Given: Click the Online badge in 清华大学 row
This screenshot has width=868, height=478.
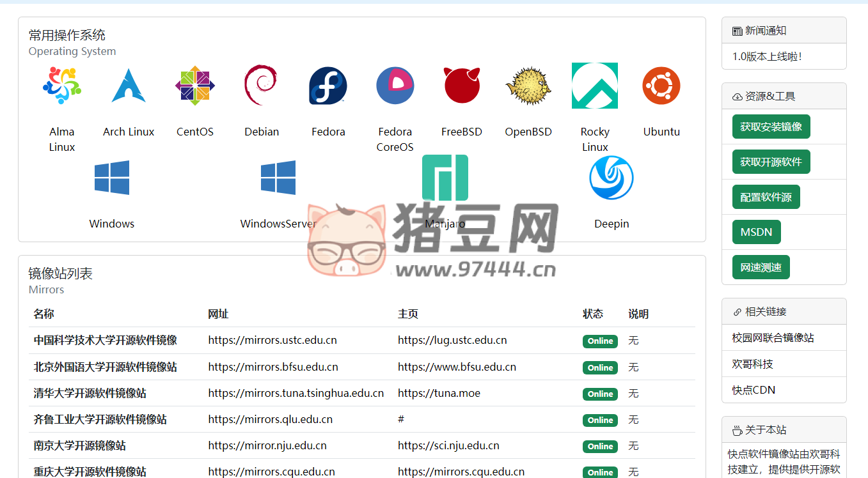Looking at the screenshot, I should (600, 394).
